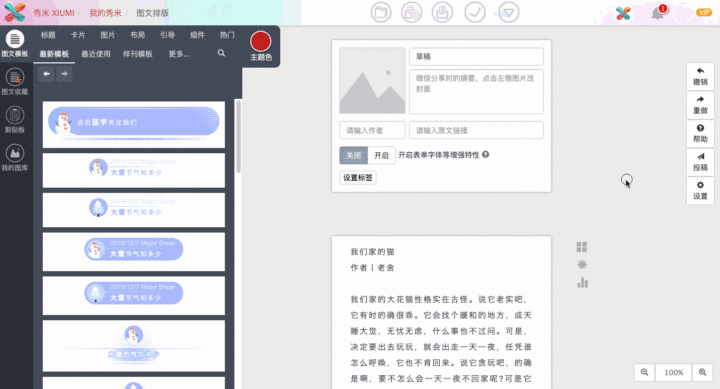Select the first template titled 大雪节气知多少

point(134,170)
